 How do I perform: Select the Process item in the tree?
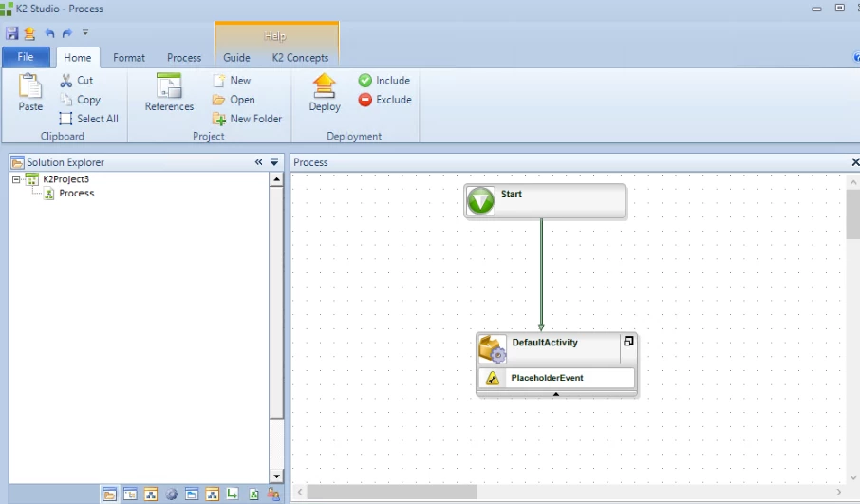click(76, 193)
